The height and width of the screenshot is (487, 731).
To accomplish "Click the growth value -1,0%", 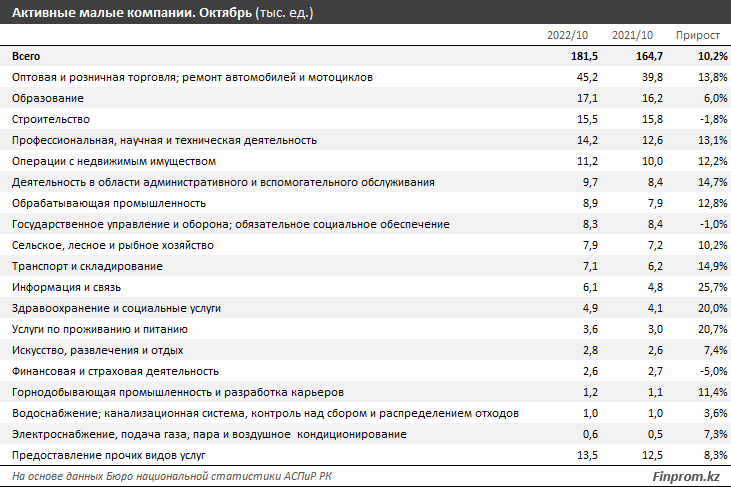I will (713, 224).
